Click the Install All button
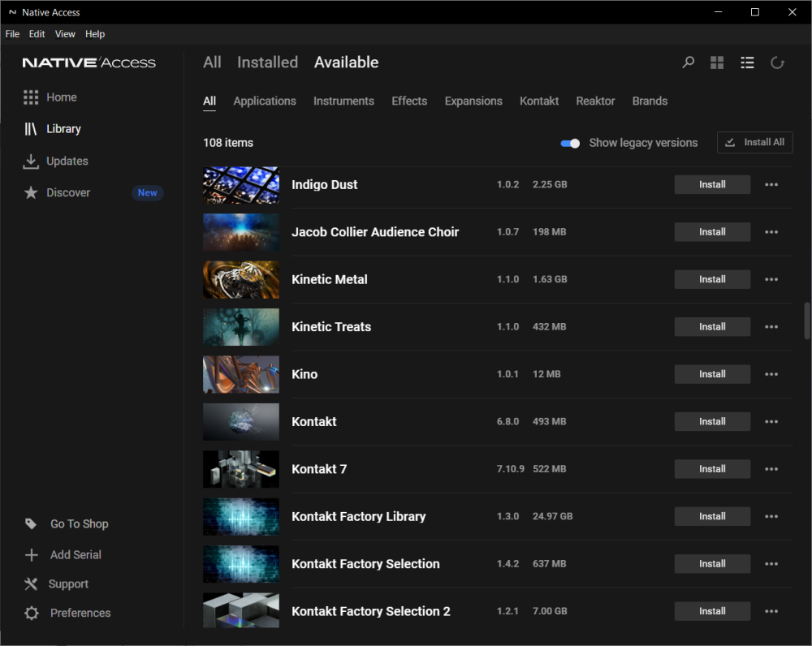 (x=754, y=142)
